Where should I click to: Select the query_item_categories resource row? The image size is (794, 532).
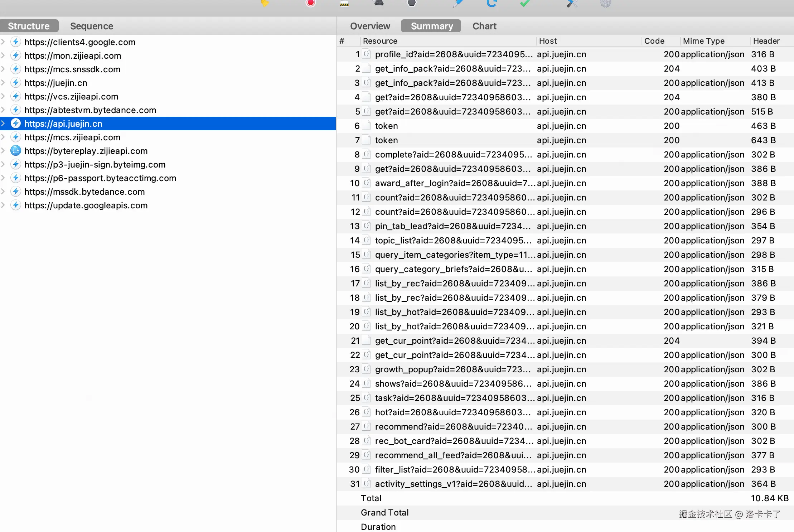[x=566, y=255]
